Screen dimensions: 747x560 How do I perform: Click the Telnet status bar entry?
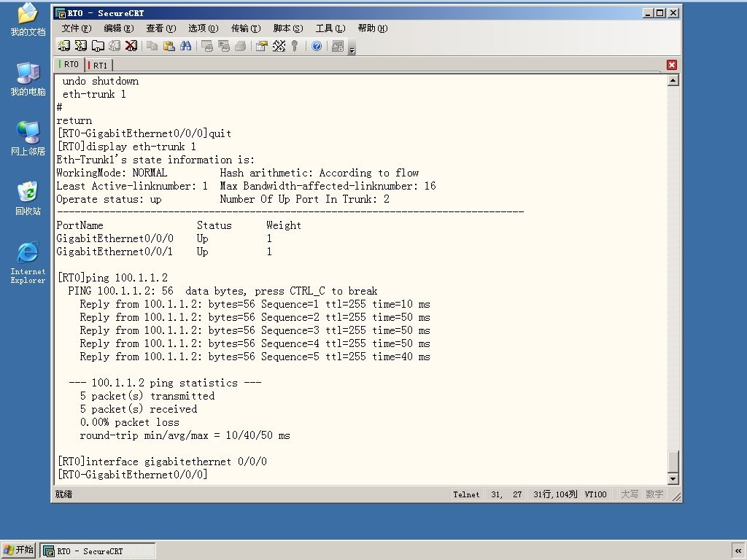(466, 494)
